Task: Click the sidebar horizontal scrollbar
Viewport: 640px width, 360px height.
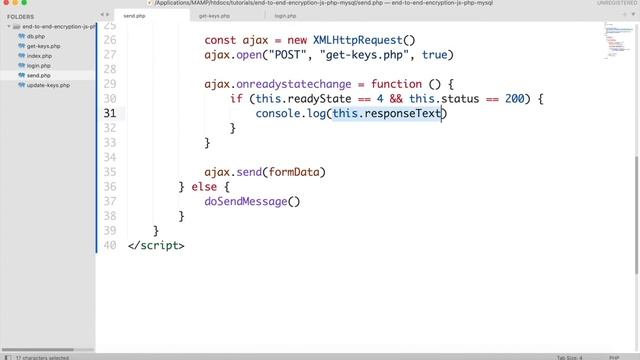Action: [38, 349]
